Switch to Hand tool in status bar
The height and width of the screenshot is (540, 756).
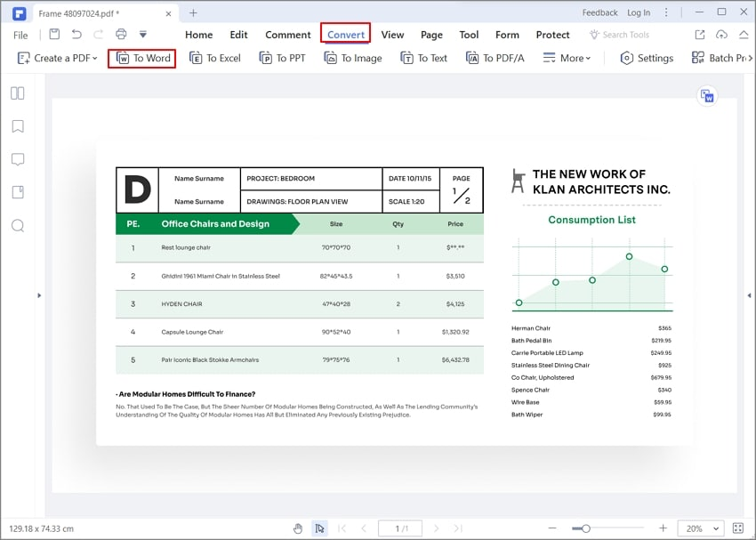pos(298,528)
